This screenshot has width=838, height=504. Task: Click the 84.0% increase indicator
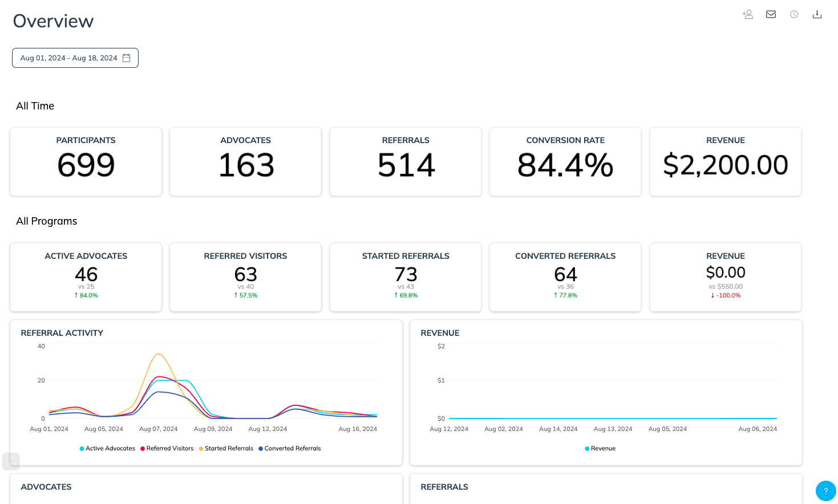click(x=86, y=295)
